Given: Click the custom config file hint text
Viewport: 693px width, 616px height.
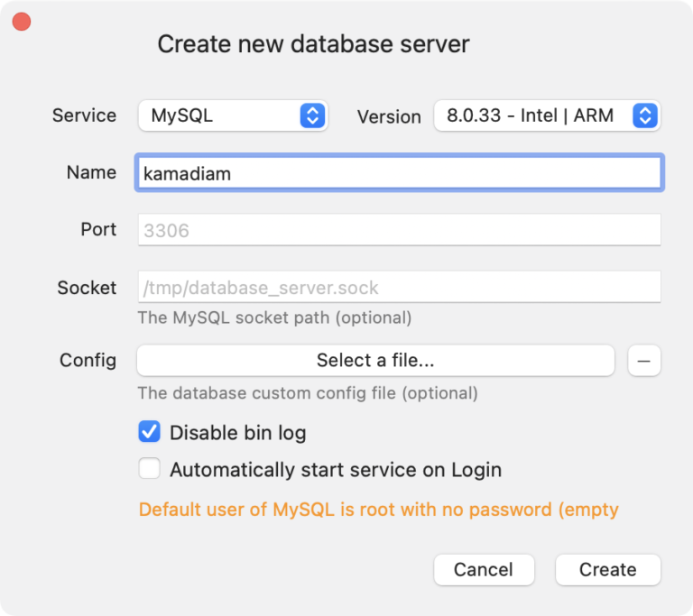Looking at the screenshot, I should [x=308, y=393].
